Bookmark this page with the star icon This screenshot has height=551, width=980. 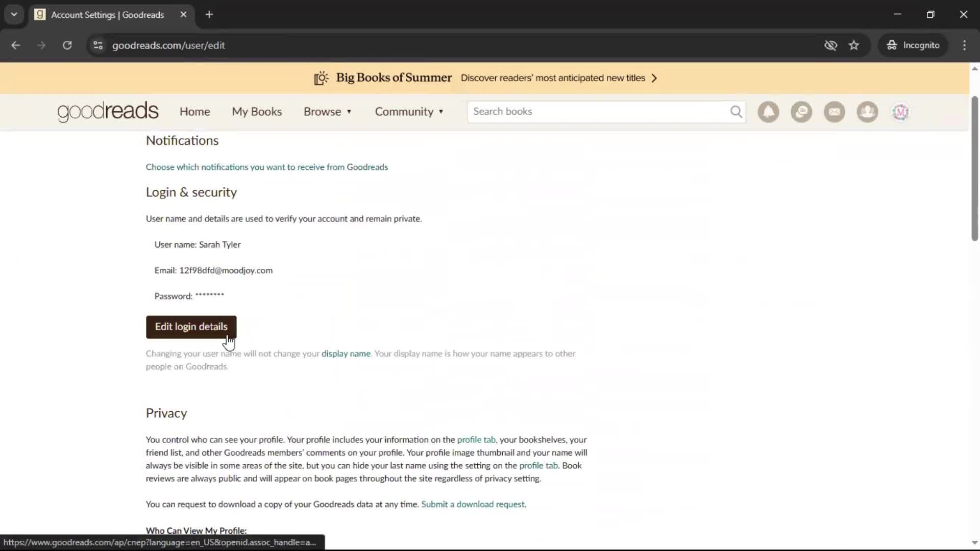pos(854,45)
